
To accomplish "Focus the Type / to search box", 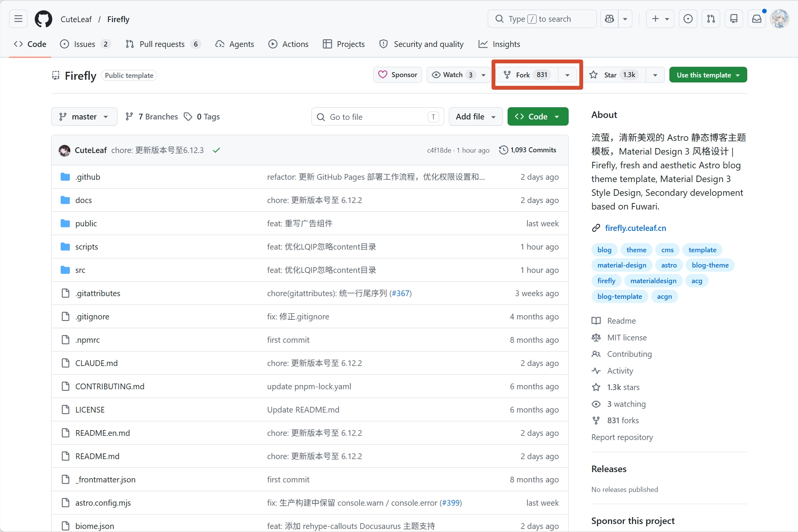I will [x=542, y=19].
